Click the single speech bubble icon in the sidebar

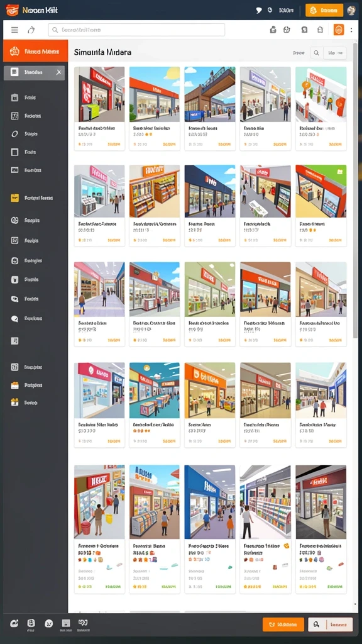[15, 318]
